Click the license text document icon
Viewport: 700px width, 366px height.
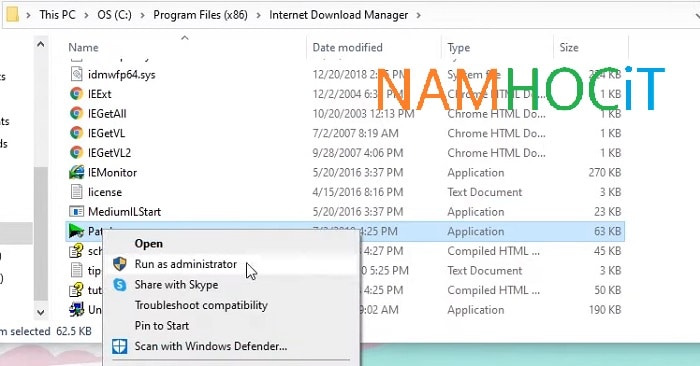click(x=76, y=192)
